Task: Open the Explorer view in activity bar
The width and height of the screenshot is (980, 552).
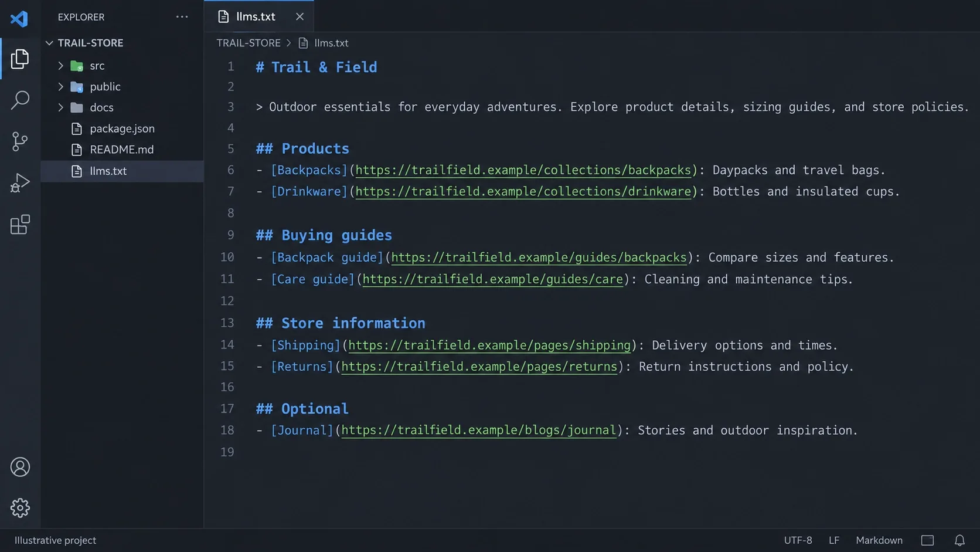Action: [20, 59]
